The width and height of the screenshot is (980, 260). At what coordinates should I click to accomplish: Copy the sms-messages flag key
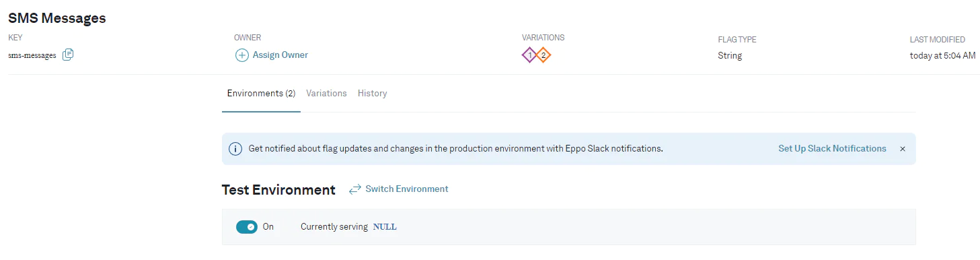(68, 55)
